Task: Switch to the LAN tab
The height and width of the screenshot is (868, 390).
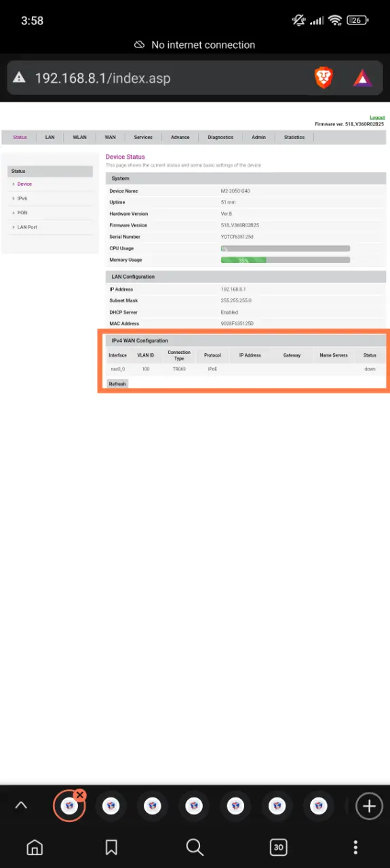Action: pos(50,137)
